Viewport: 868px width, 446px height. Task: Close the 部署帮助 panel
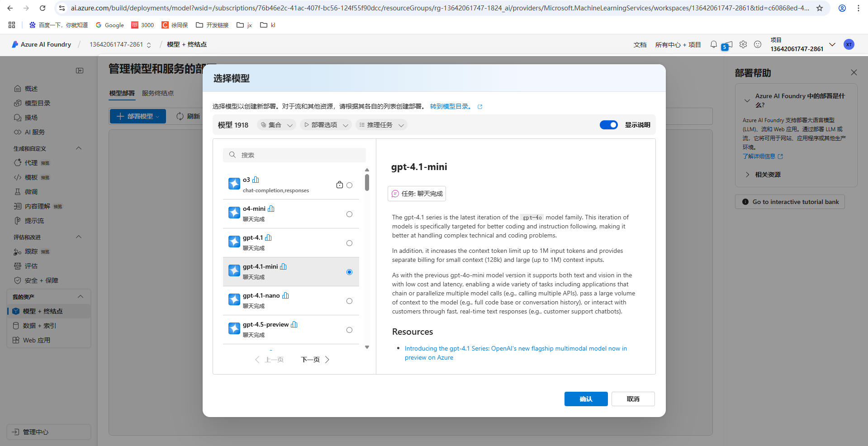(x=854, y=72)
